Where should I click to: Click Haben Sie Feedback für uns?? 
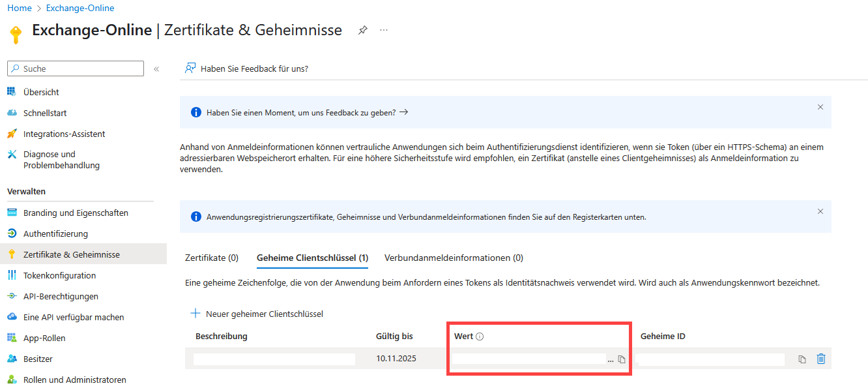coord(254,68)
